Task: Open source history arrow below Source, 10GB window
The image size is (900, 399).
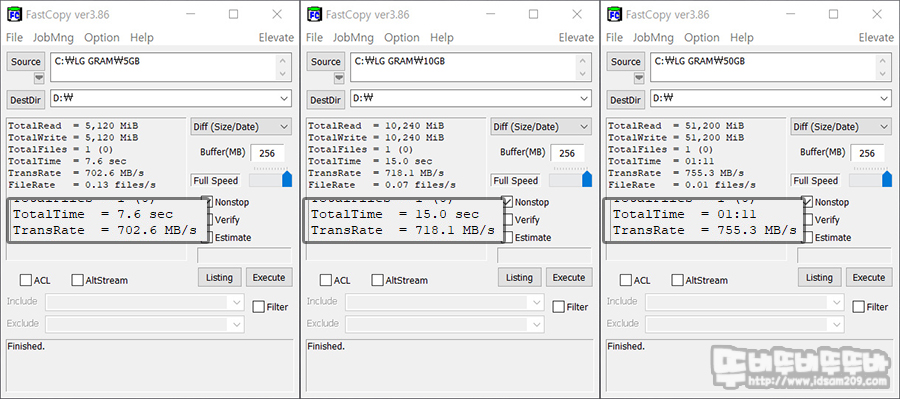Action: [x=339, y=78]
